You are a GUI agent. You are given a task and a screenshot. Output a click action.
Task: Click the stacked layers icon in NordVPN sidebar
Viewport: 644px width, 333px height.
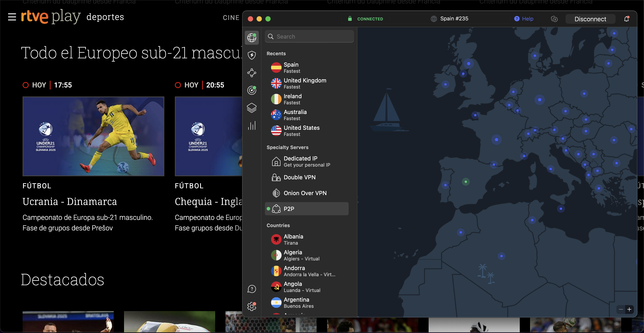[252, 108]
